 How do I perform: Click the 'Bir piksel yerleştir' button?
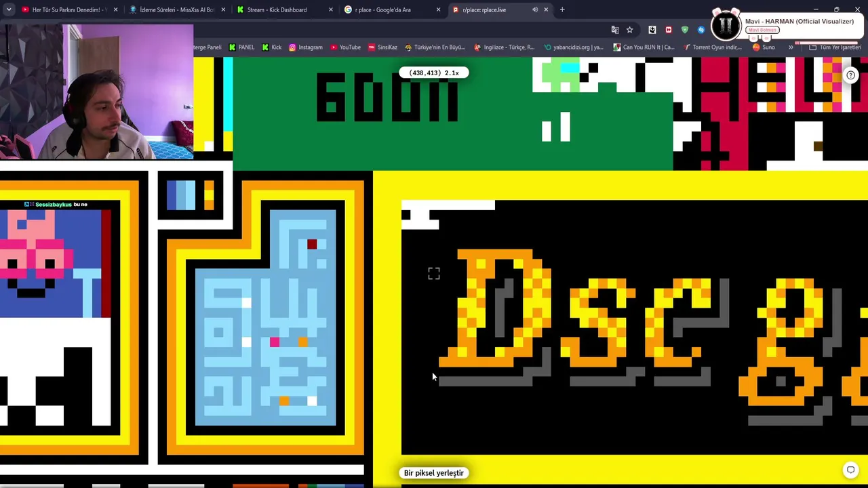(434, 473)
